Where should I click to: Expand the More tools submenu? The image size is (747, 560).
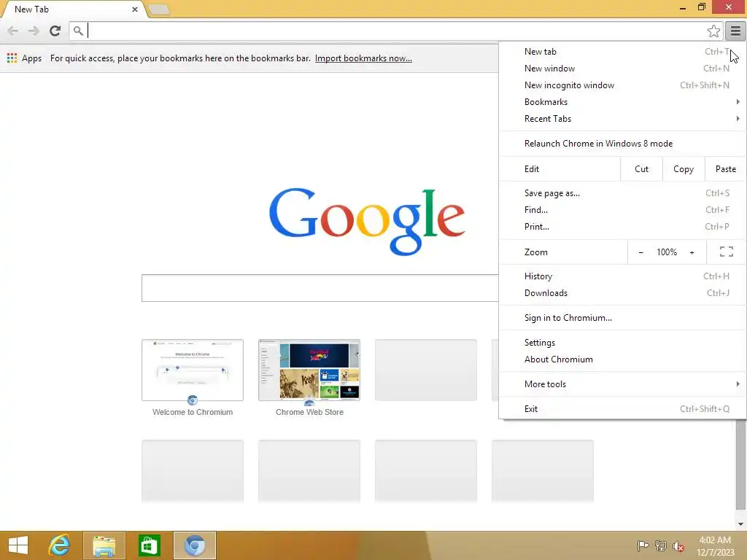(622, 384)
